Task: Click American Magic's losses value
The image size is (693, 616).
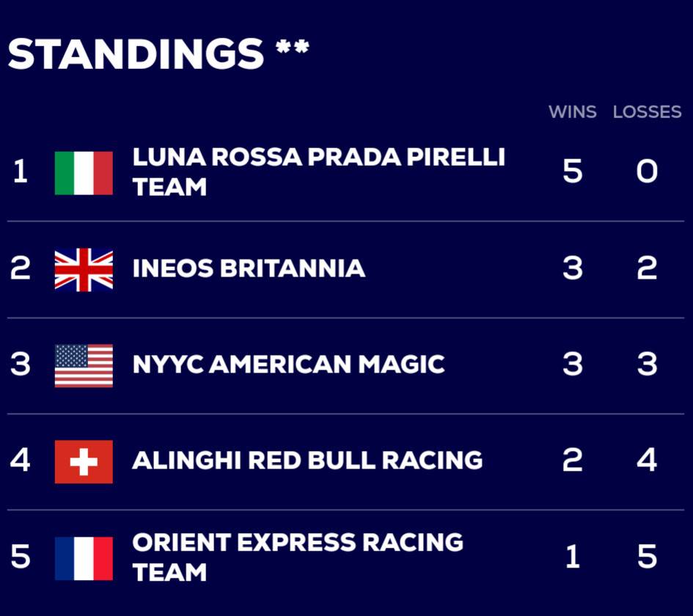Action: [x=647, y=364]
